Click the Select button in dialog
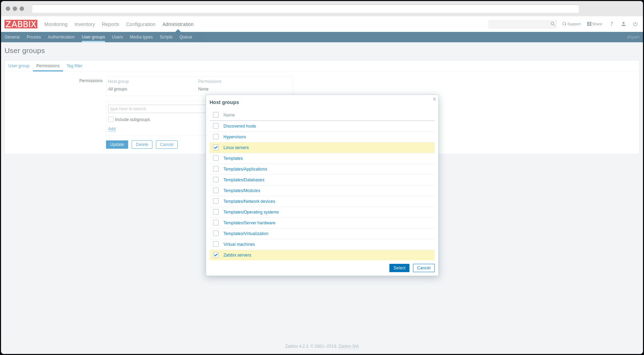The width and height of the screenshot is (644, 355). coord(399,268)
